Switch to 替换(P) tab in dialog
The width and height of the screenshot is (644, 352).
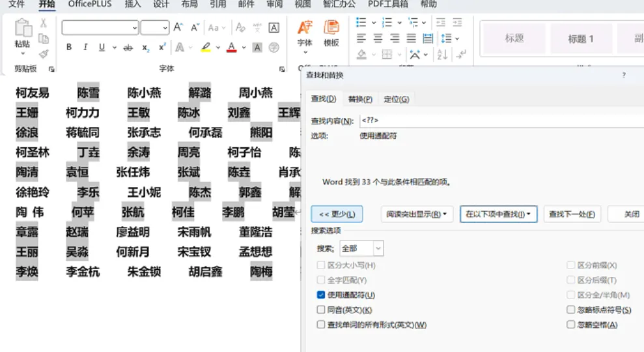pyautogui.click(x=360, y=99)
